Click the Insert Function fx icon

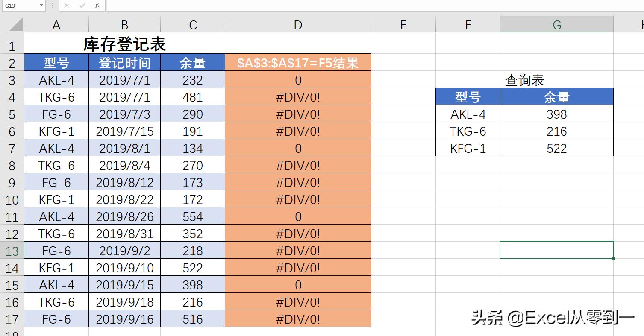(97, 6)
